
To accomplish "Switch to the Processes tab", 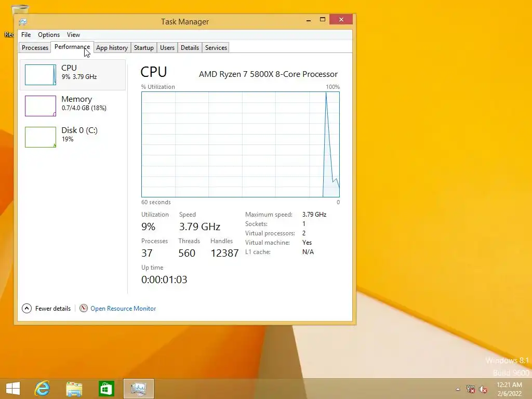I will point(35,47).
